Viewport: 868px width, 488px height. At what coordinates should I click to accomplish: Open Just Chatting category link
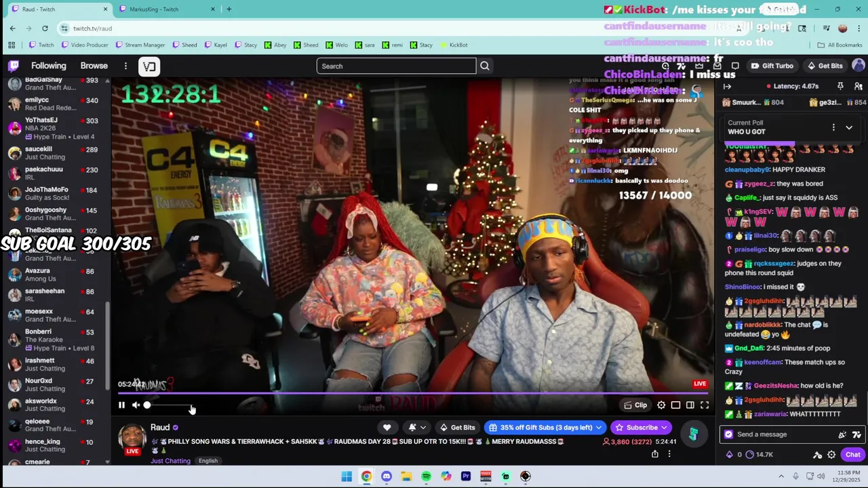[x=170, y=461]
